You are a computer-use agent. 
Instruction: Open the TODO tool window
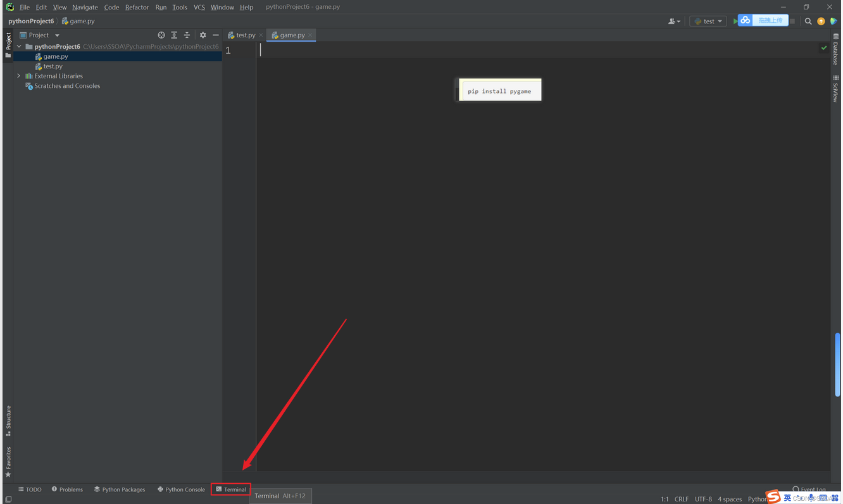click(30, 489)
